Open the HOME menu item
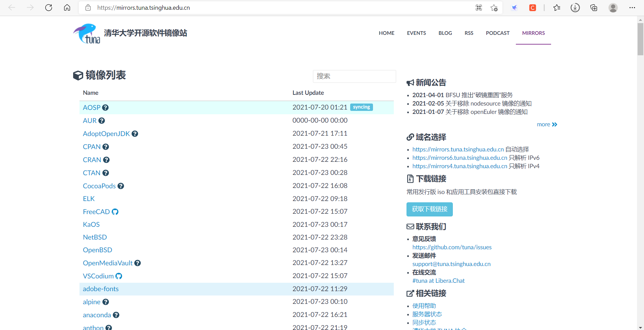This screenshot has height=330, width=644. tap(386, 33)
